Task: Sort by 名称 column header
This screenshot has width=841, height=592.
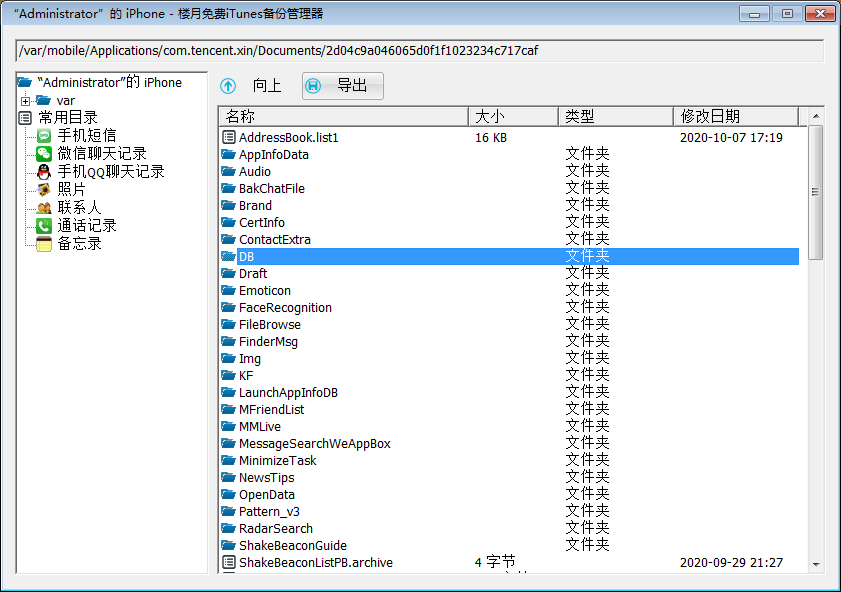Action: click(x=344, y=116)
